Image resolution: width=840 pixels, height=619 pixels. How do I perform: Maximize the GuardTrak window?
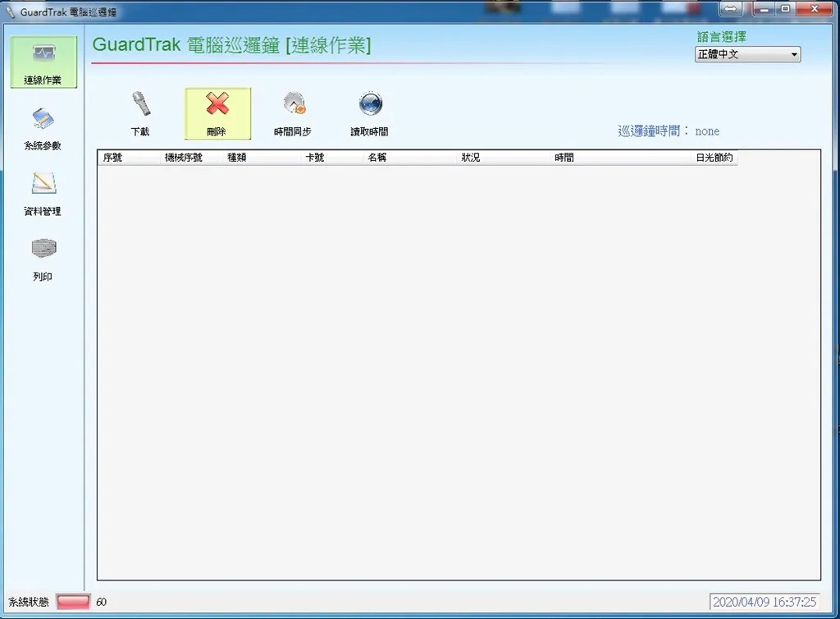tap(785, 8)
